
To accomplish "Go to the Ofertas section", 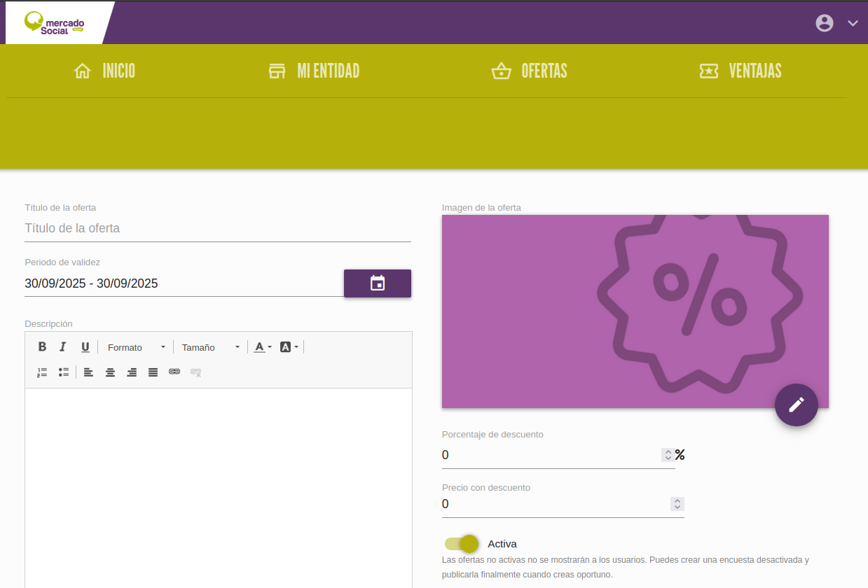I will point(530,71).
